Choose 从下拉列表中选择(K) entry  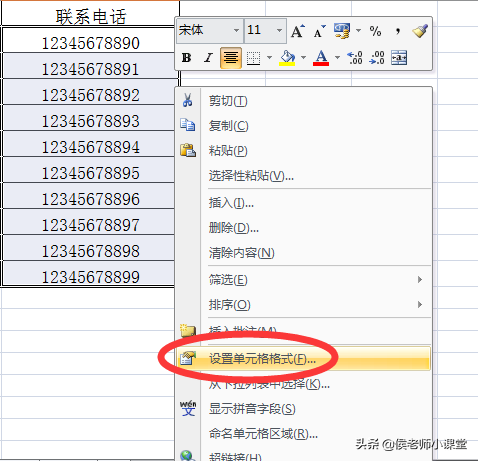(x=303, y=384)
